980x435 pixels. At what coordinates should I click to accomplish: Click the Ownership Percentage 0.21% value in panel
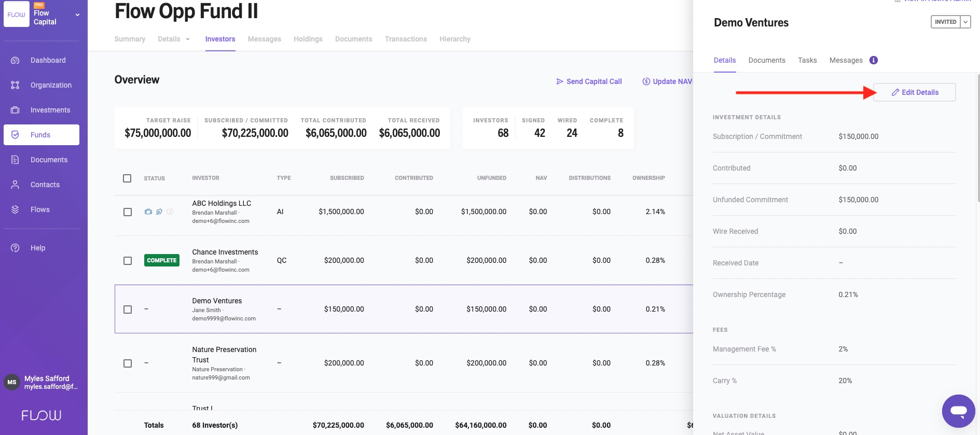848,294
